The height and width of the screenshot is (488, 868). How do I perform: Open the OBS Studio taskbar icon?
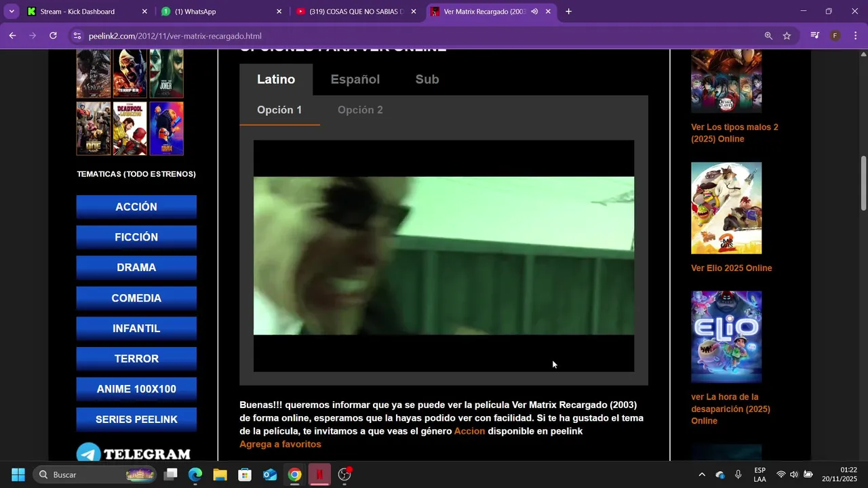pyautogui.click(x=344, y=474)
